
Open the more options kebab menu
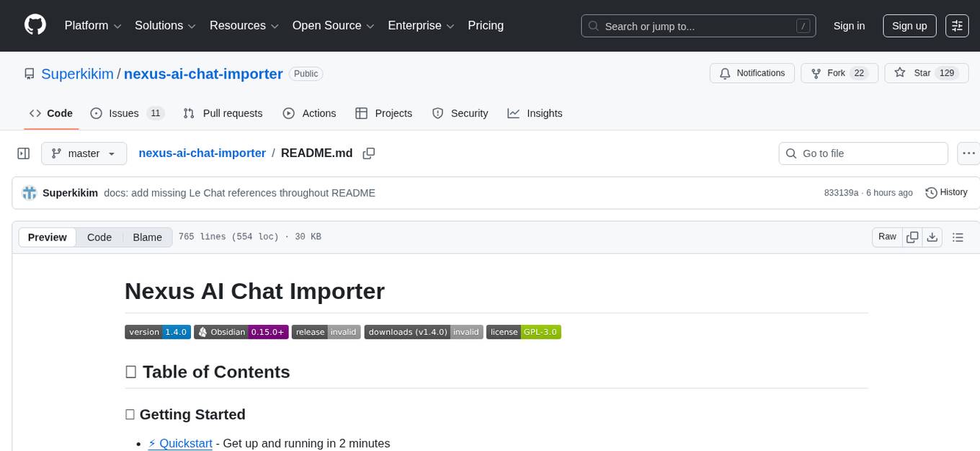coord(968,153)
